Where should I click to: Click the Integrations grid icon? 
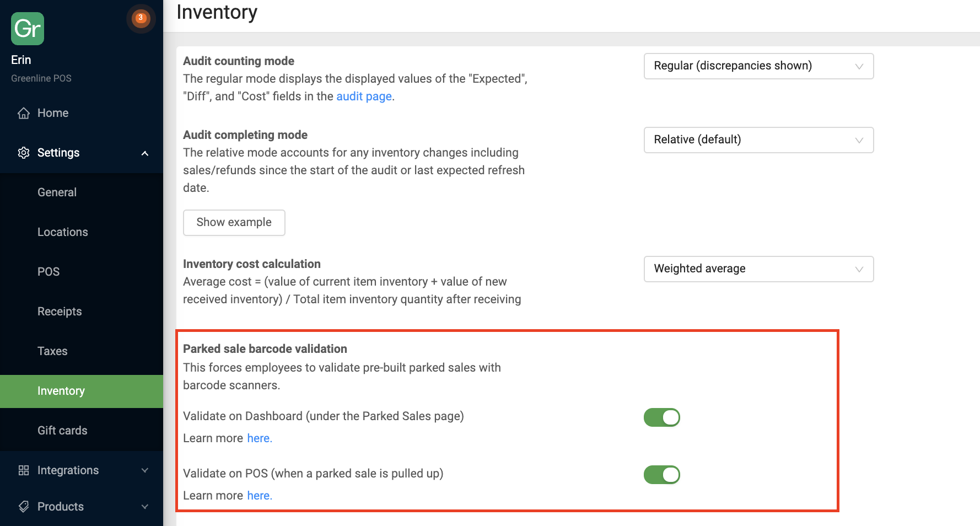coord(24,470)
